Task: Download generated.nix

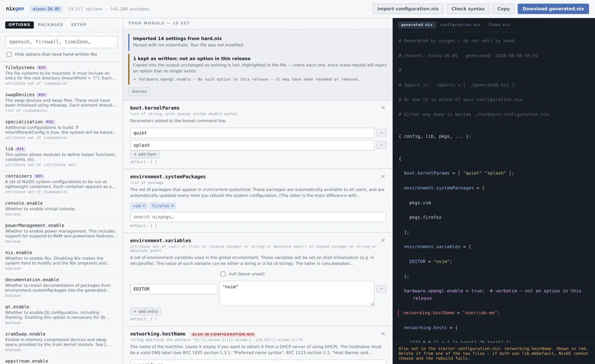Action: click(x=553, y=9)
